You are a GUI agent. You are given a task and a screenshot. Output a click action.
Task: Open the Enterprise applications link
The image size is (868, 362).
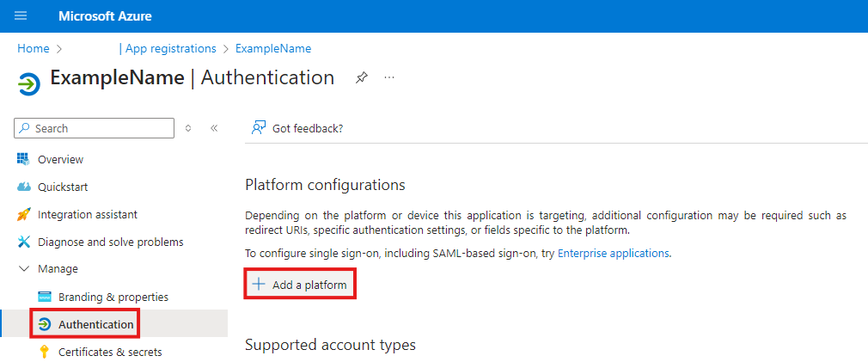click(614, 254)
